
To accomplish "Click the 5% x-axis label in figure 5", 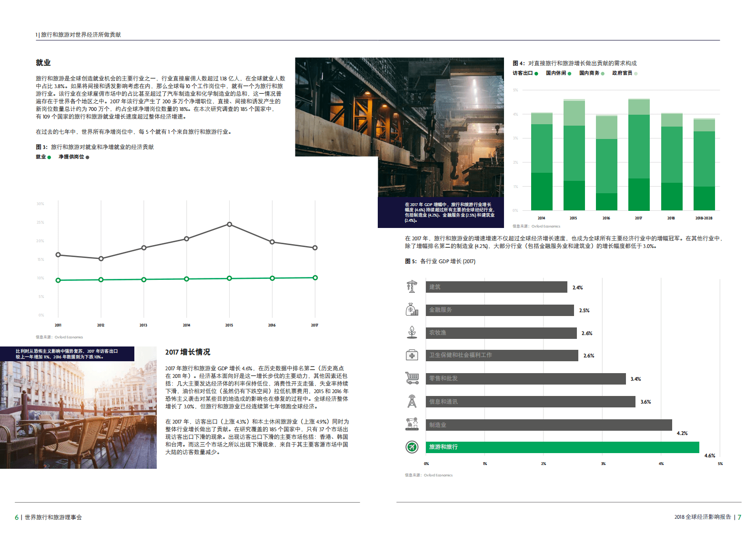I will click(720, 464).
